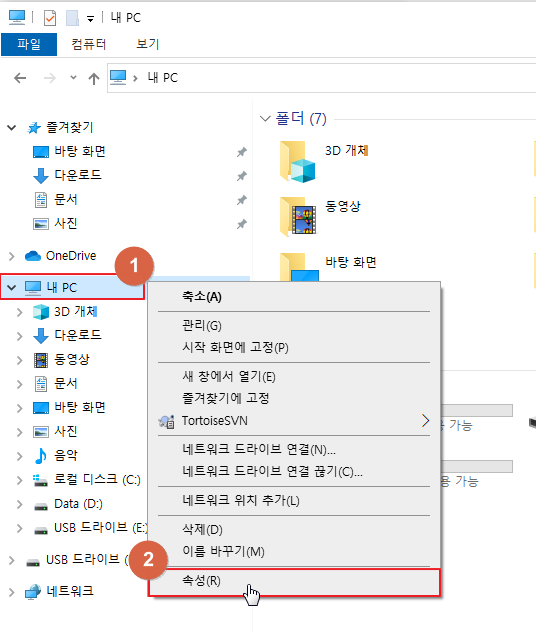Image resolution: width=536 pixels, height=633 pixels.
Task: Expand the top-level USB 드라이브 node
Action: pos(11,560)
